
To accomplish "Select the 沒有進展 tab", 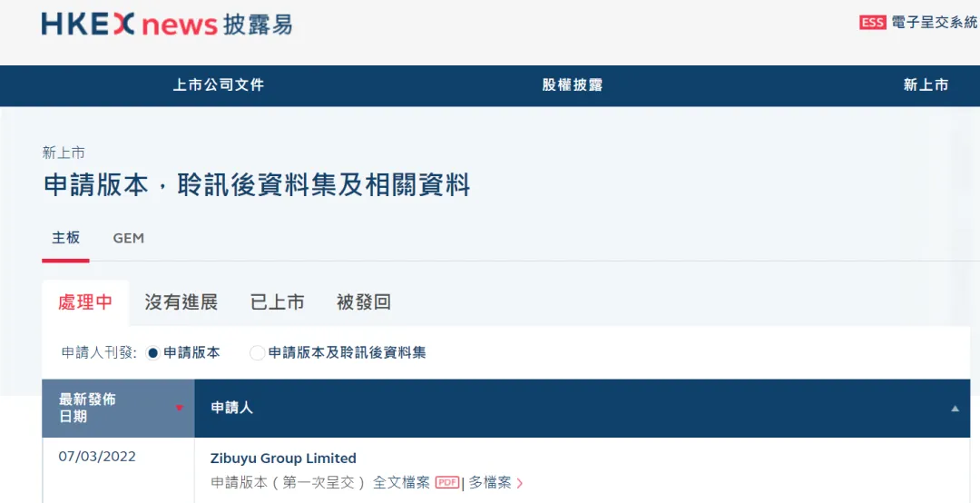I will [181, 302].
